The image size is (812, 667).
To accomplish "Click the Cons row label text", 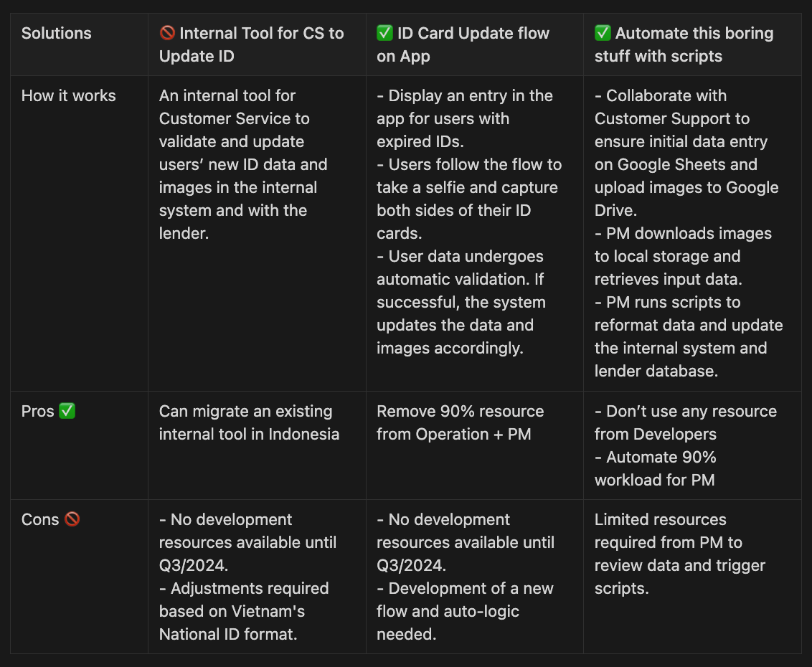I will [x=40, y=519].
